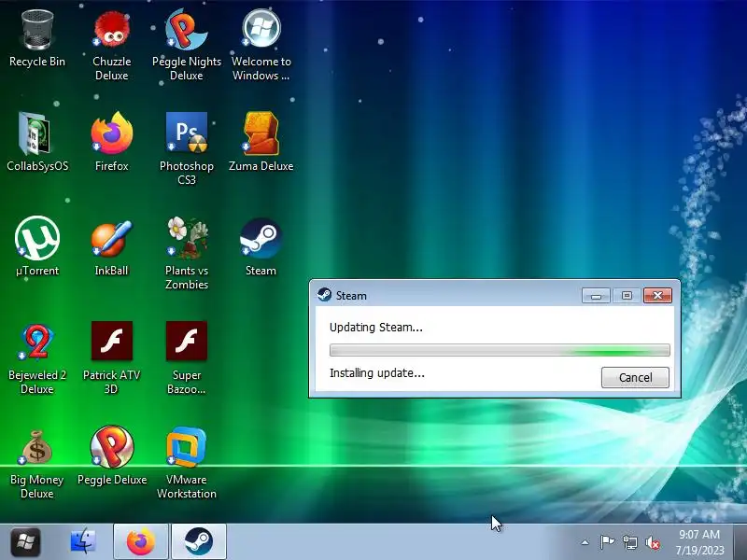Click the Steam taskbar button
Image resolution: width=747 pixels, height=560 pixels.
pos(199,542)
